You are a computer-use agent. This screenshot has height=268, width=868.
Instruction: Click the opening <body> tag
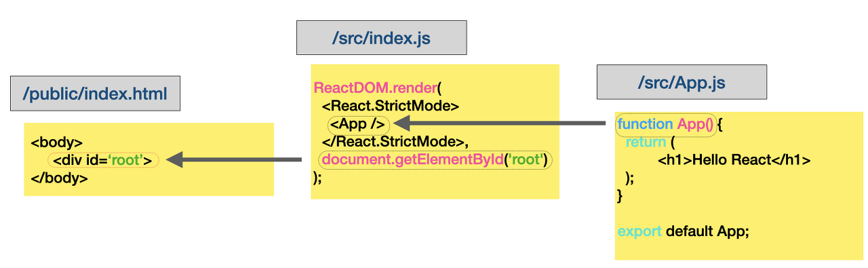click(57, 143)
